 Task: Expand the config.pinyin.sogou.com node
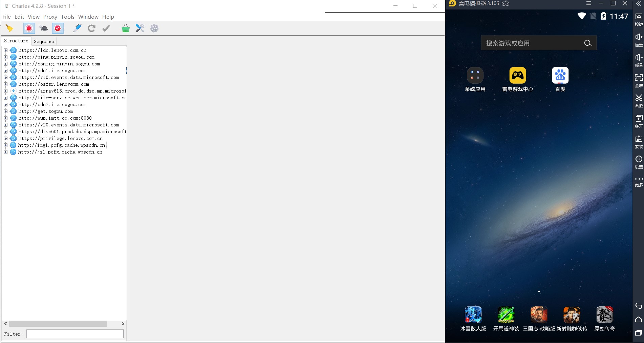[x=6, y=64]
